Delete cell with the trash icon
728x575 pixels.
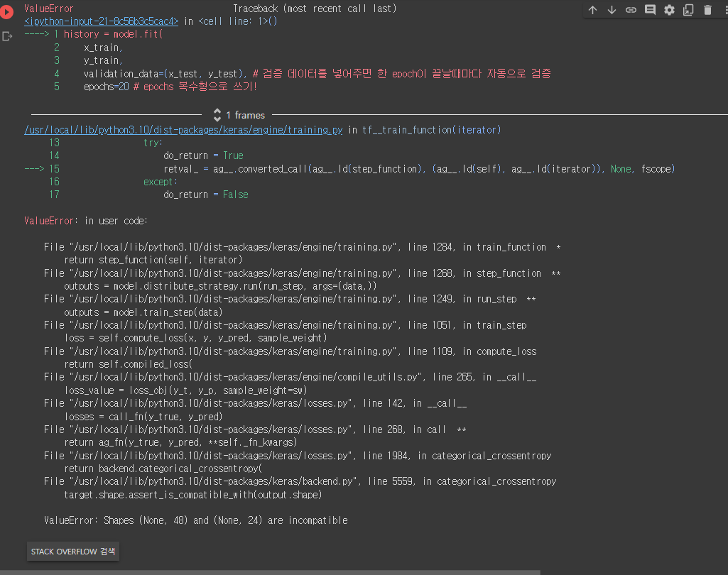point(707,10)
